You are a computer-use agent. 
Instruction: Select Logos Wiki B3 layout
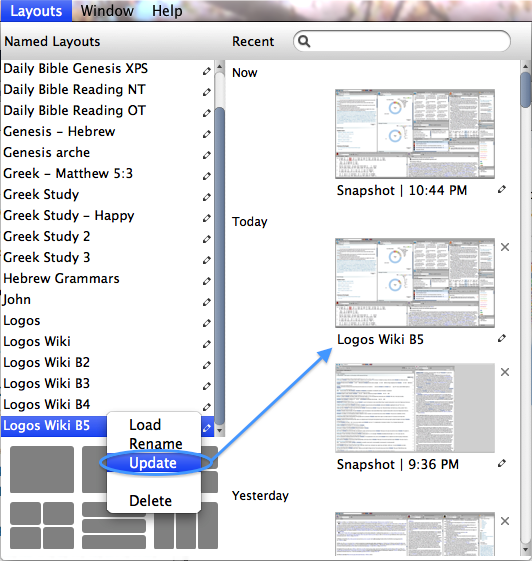[107, 384]
